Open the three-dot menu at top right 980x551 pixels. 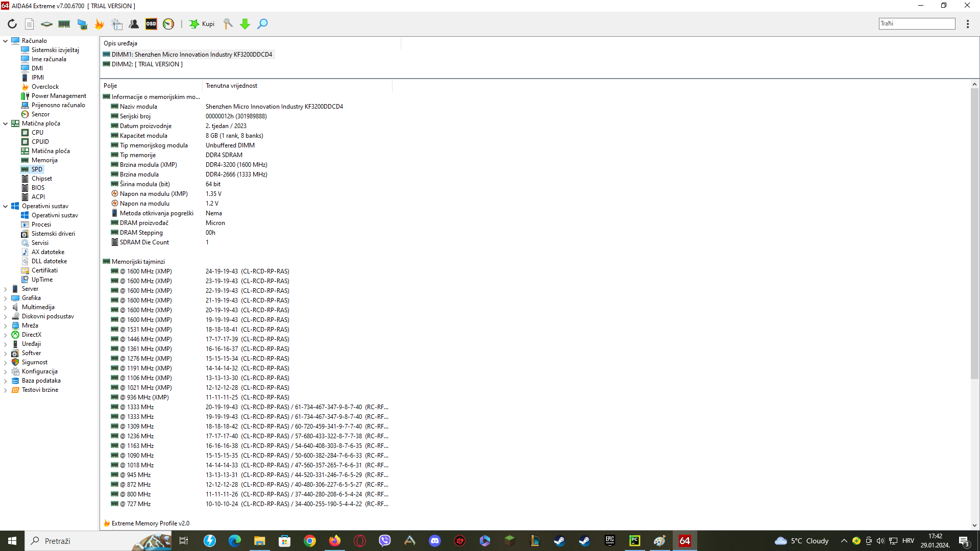click(x=968, y=24)
